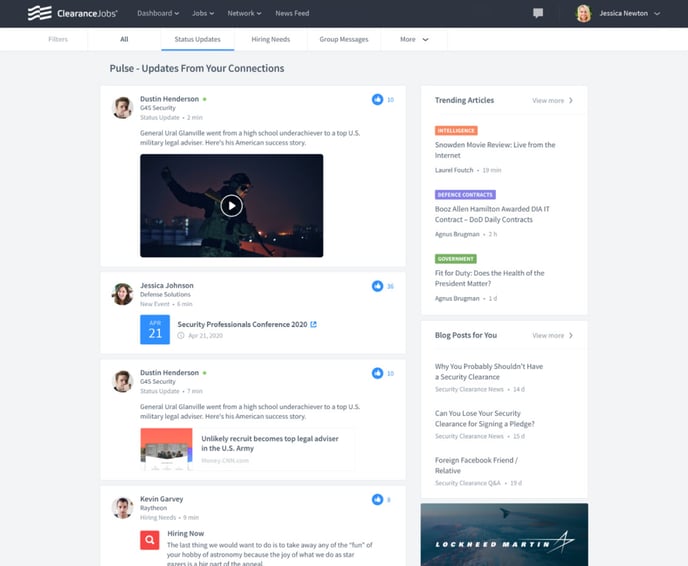Click Jessica Newton's profile avatar
This screenshot has width=688, height=566.
584,13
